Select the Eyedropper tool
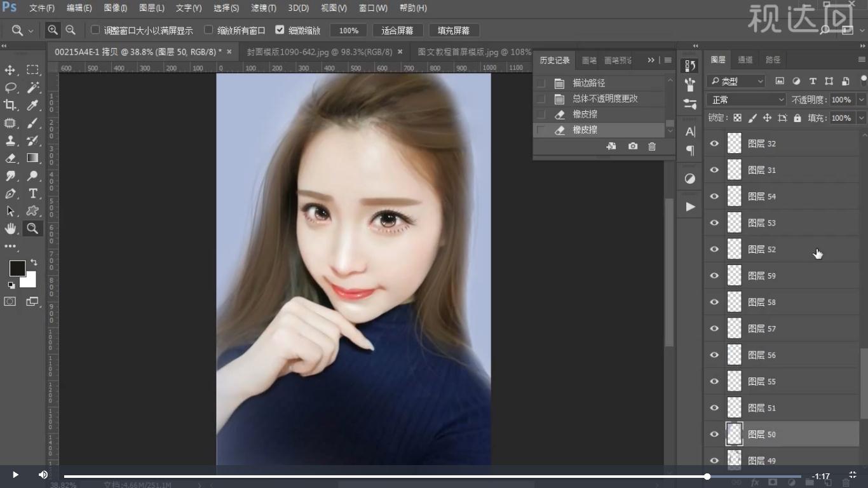This screenshot has height=488, width=868. (32, 105)
